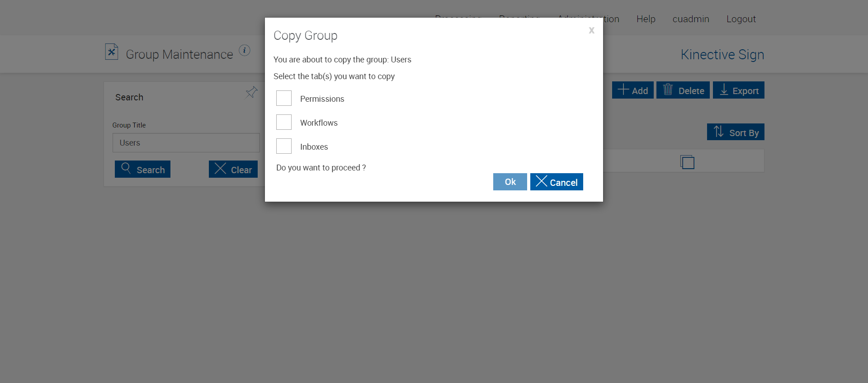This screenshot has width=868, height=383.
Task: Open the Help menu
Action: pos(646,19)
